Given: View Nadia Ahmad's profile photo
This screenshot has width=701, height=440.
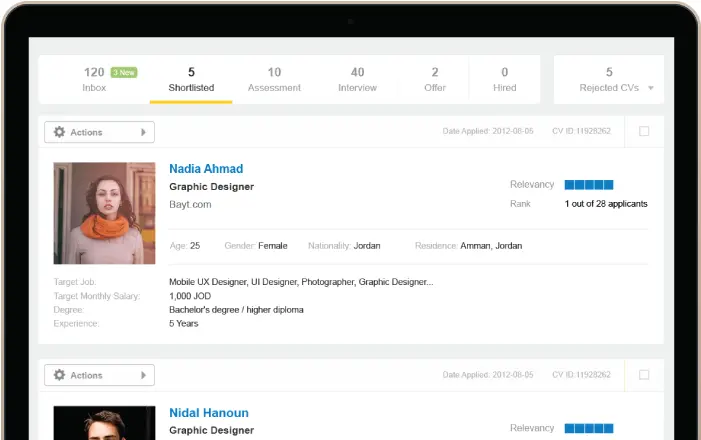Looking at the screenshot, I should coord(104,213).
